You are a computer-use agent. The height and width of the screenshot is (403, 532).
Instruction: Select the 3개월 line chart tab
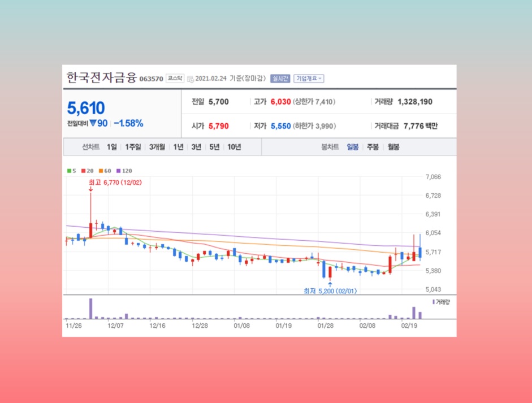pos(157,147)
